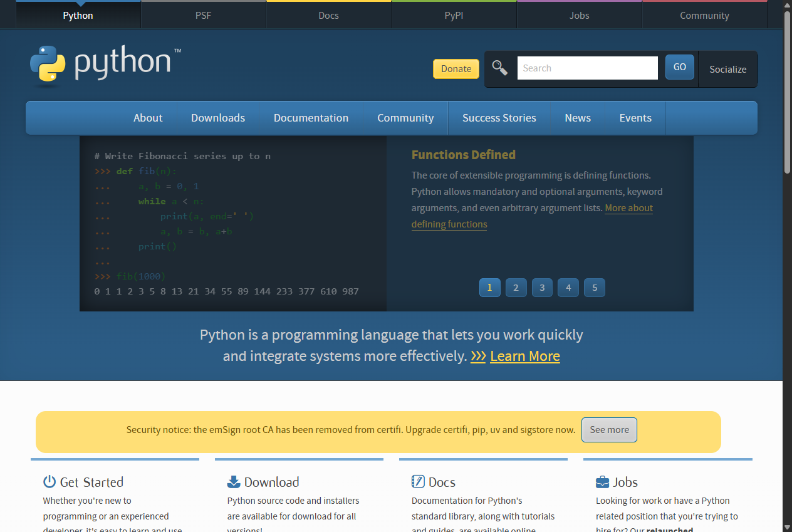The height and width of the screenshot is (532, 792).
Task: Show slide 2 of the code carousel
Action: pyautogui.click(x=516, y=288)
